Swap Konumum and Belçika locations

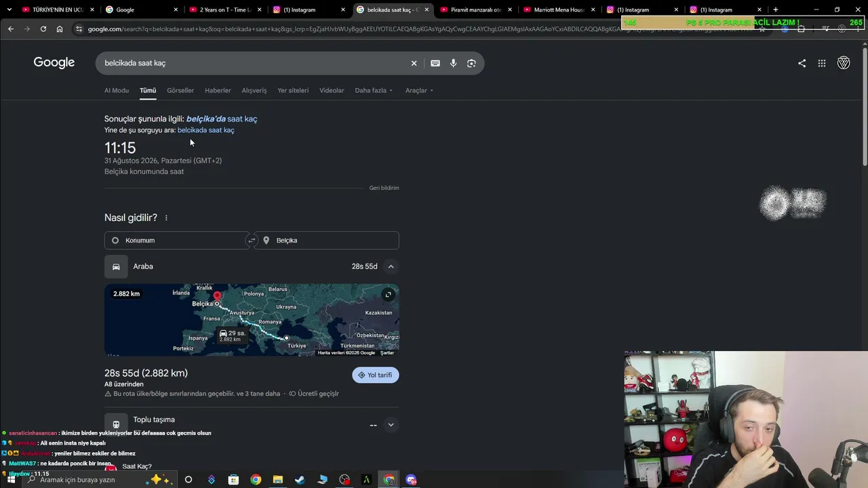(x=252, y=241)
